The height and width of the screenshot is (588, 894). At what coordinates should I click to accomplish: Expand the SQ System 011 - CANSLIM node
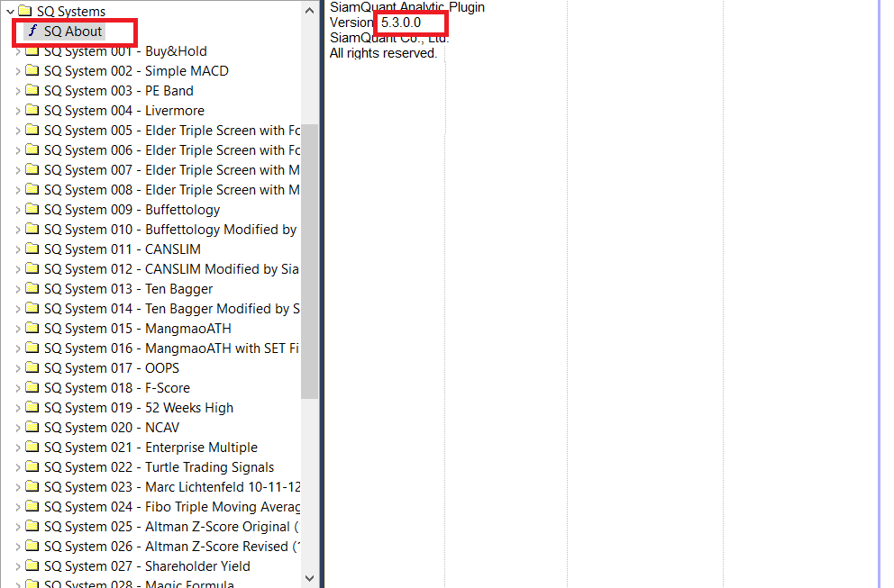click(18, 249)
